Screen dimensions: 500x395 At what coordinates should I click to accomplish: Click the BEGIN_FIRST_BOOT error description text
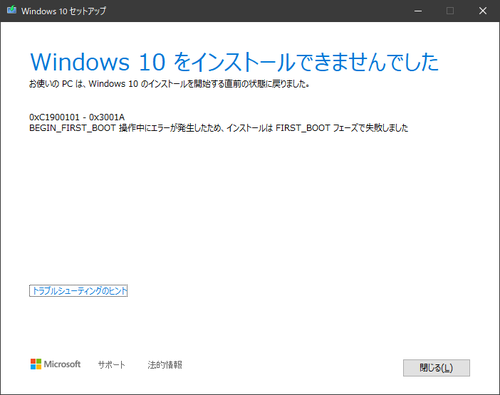pos(219,128)
